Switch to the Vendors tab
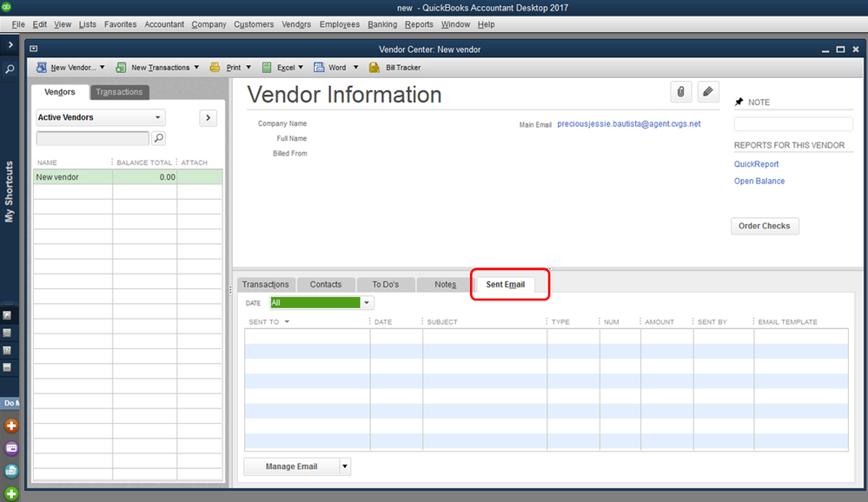868x502 pixels. 60,92
